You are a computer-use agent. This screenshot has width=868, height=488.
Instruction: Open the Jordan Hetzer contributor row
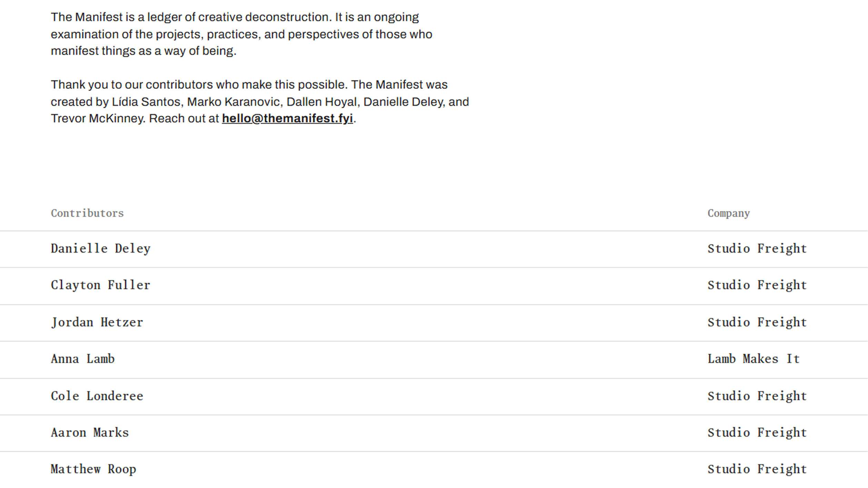[97, 323]
